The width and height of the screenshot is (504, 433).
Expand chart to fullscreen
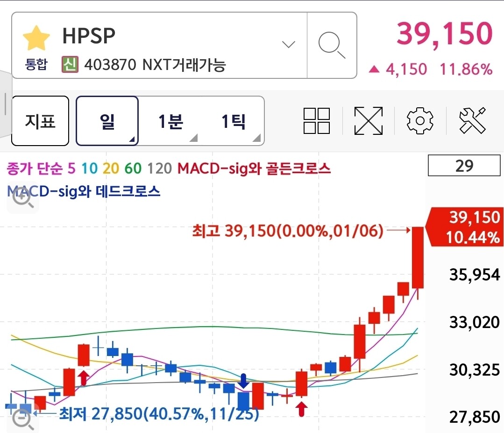(369, 121)
